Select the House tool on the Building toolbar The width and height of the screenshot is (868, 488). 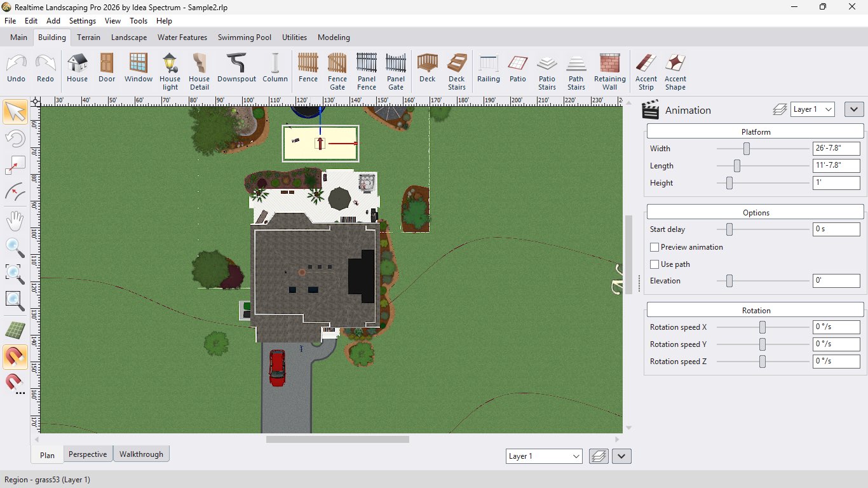77,68
